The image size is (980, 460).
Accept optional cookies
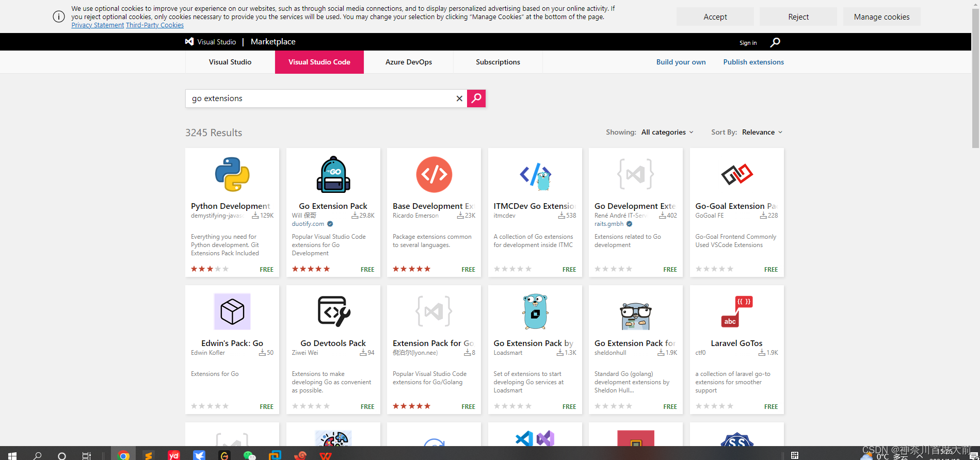click(x=715, y=17)
